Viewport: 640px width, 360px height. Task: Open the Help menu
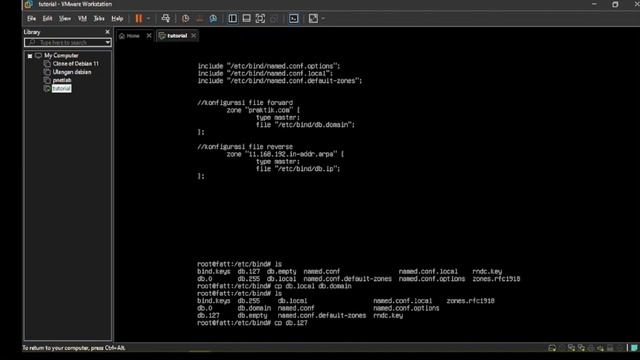[x=117, y=18]
